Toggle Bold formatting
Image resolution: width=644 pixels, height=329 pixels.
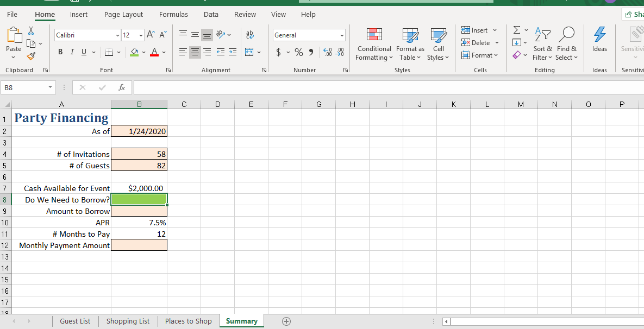[60, 52]
